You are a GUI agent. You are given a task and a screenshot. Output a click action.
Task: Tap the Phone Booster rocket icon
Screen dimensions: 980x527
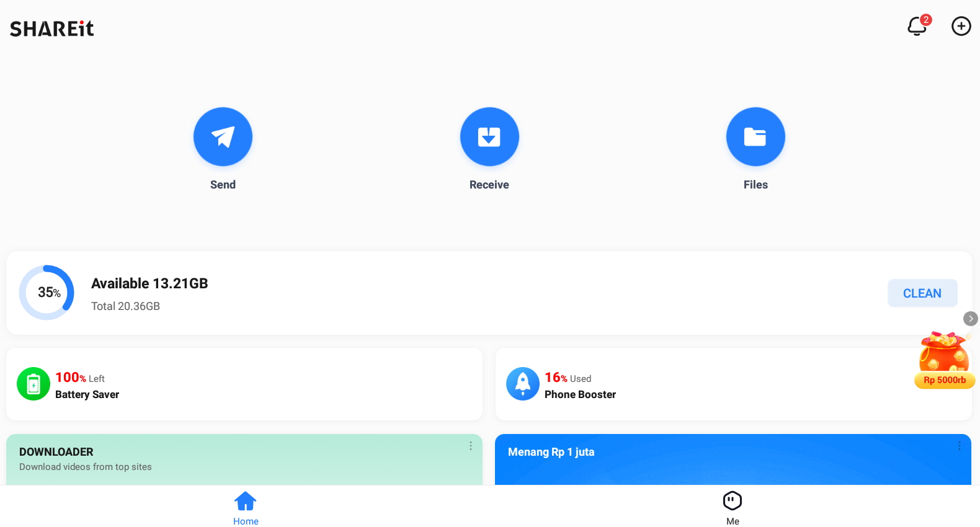point(523,384)
